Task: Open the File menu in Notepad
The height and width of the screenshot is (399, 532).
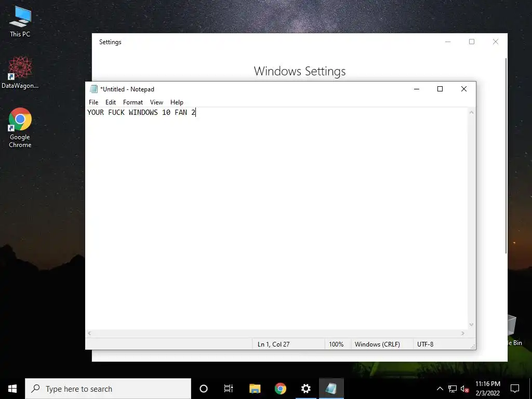Action: (94, 102)
